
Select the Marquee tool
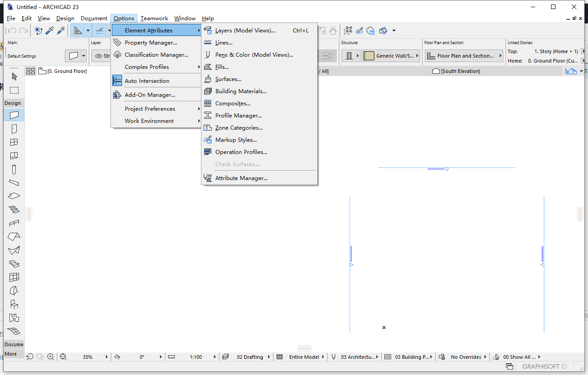[14, 90]
